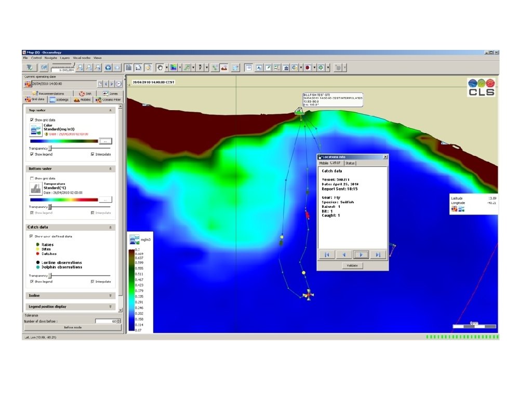Go to last record in Locations info
Image resolution: width=532 pixels, height=399 pixels.
click(378, 255)
